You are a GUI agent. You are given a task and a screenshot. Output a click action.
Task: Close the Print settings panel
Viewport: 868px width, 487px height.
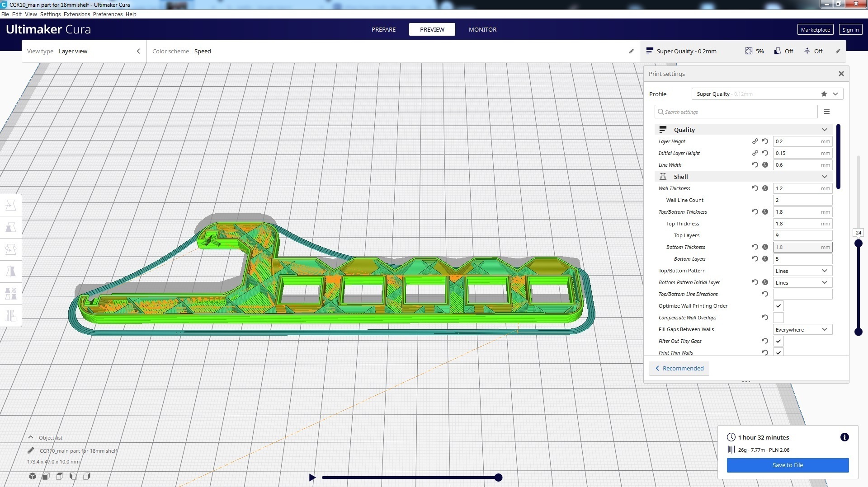pos(841,74)
